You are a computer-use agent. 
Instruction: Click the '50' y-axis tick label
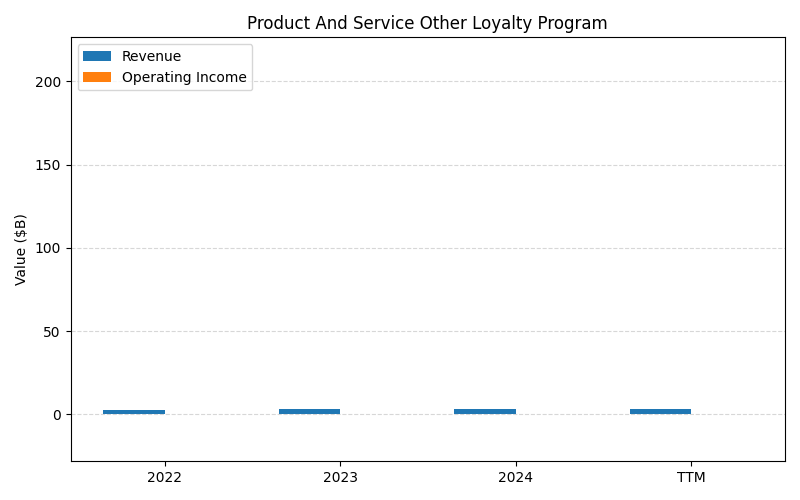tap(52, 332)
